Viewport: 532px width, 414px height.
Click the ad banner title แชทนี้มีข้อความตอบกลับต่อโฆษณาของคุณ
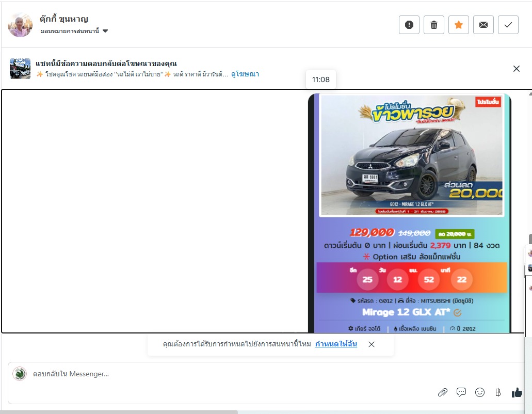(106, 63)
